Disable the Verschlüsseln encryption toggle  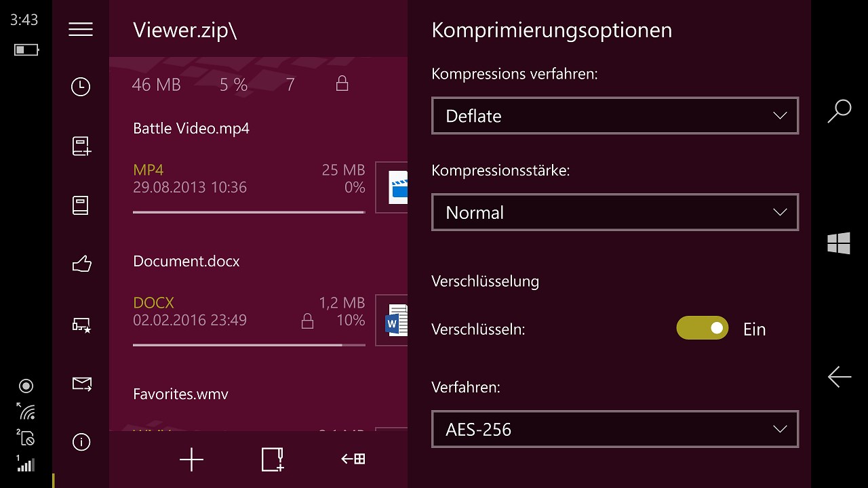point(703,327)
